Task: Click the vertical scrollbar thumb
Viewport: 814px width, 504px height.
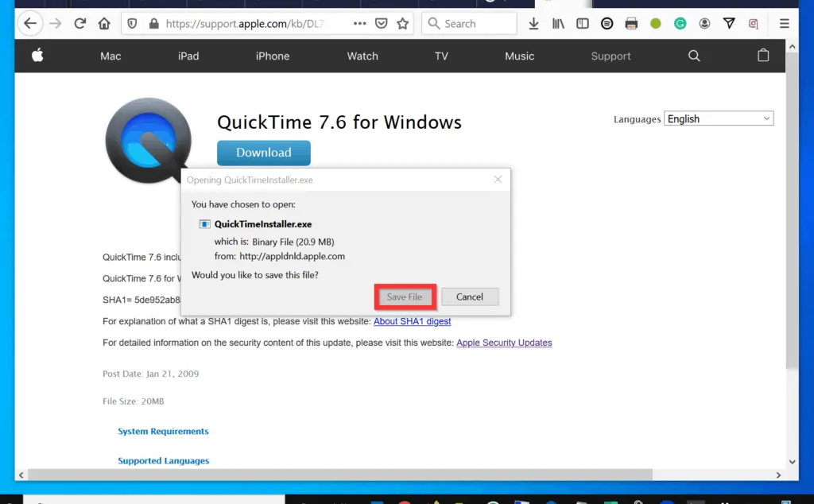Action: (792, 211)
